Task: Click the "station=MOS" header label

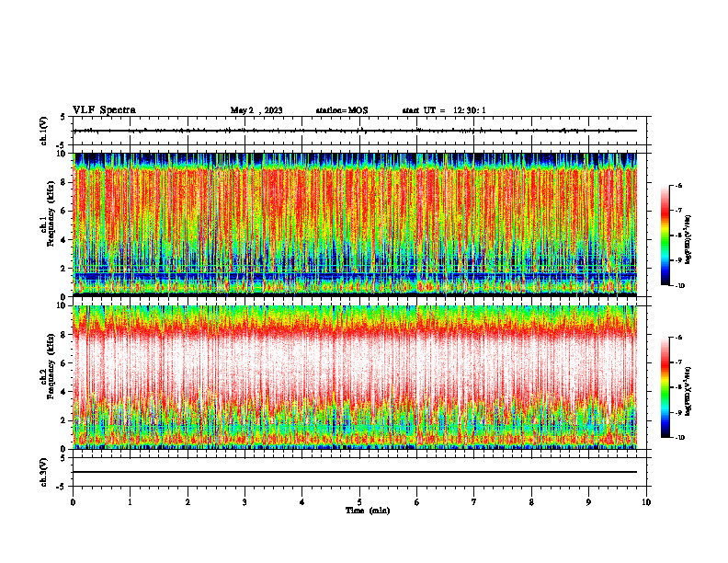Action: (342, 110)
